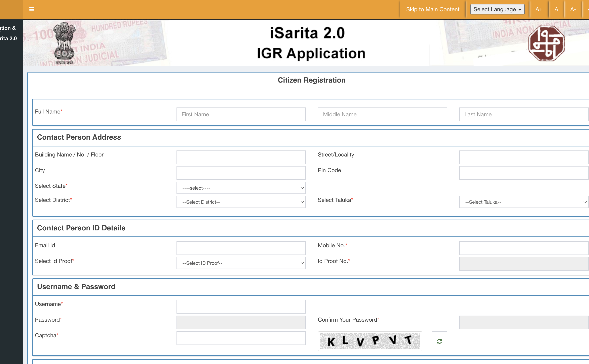Click the Captcha text input field
This screenshot has width=589, height=364.
pos(241,338)
